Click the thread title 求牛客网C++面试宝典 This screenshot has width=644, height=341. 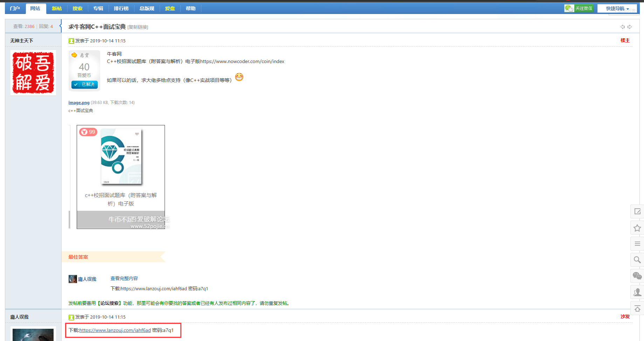[x=97, y=27]
